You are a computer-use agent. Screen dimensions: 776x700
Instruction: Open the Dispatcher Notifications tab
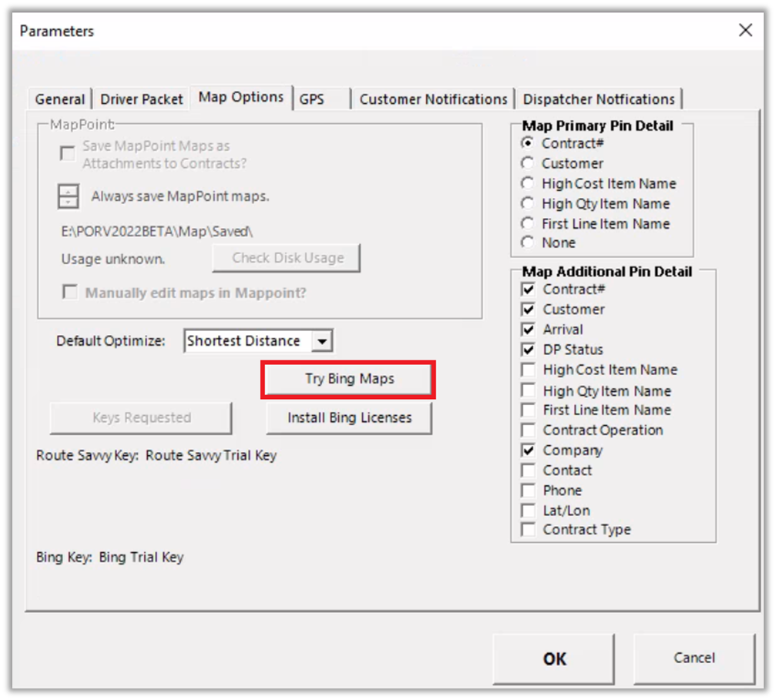(x=599, y=99)
